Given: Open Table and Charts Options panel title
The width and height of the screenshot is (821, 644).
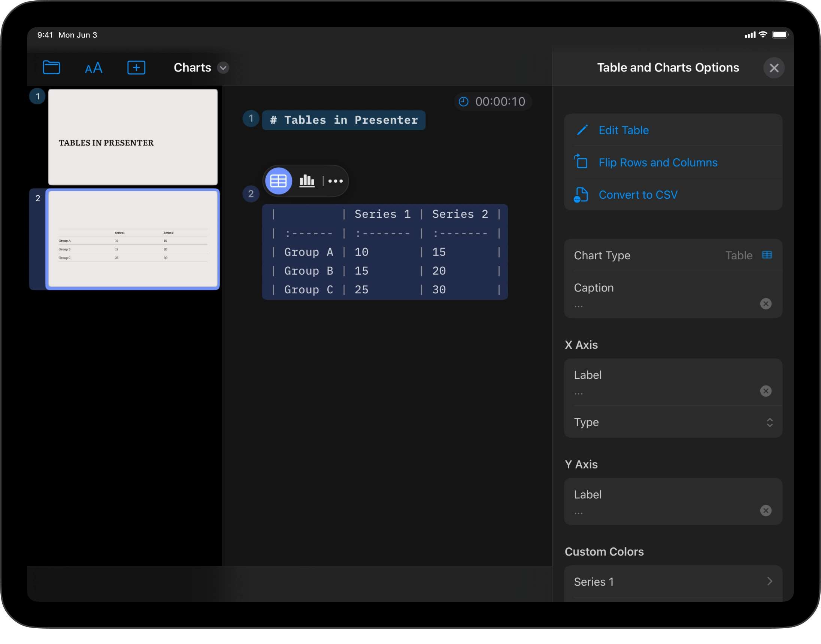Looking at the screenshot, I should [x=668, y=67].
